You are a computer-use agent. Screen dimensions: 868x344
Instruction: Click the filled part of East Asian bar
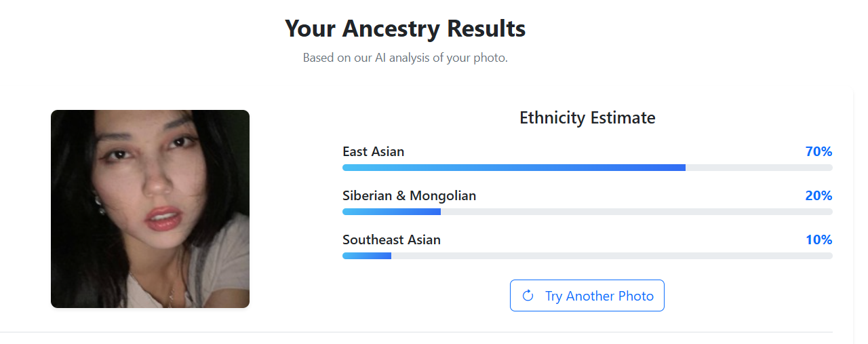click(x=513, y=168)
